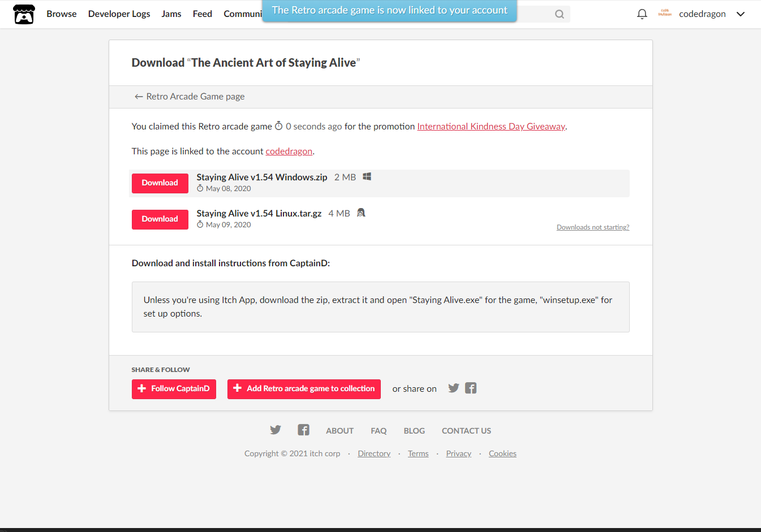This screenshot has width=761, height=532.
Task: Click the 'Copyright © 2021 itch corp' text
Action: [x=292, y=453]
